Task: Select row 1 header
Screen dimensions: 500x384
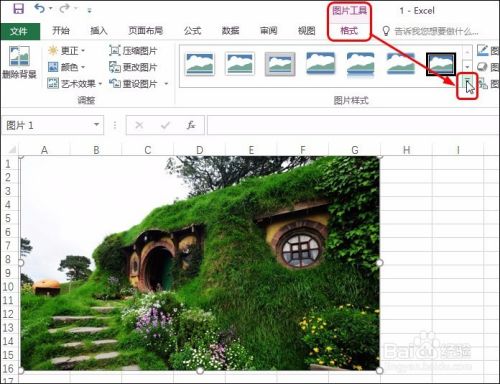Action: pos(9,164)
